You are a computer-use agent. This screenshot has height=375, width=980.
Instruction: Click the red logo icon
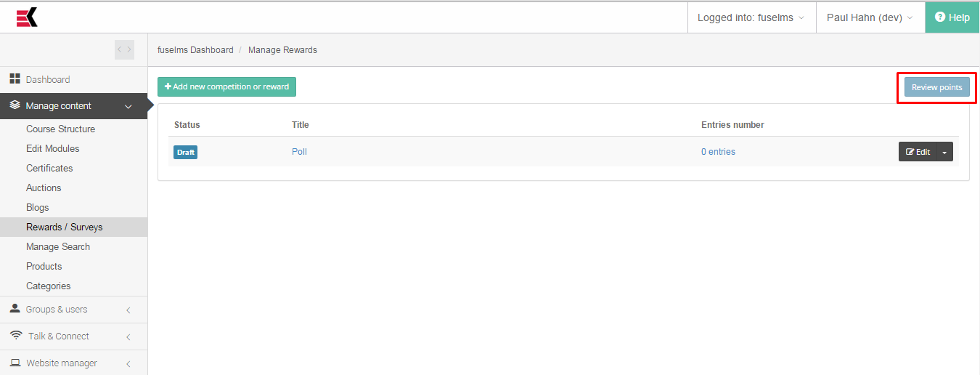click(x=27, y=17)
